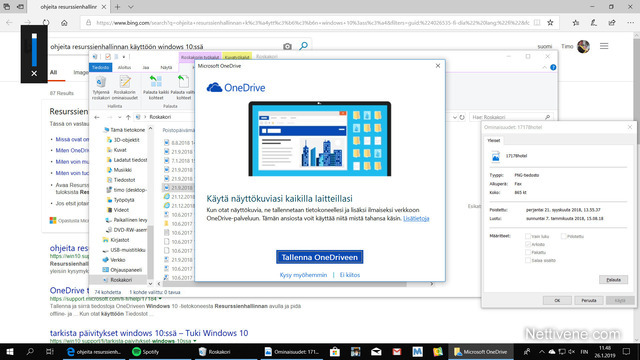Click the Bing camera visual search icon

[x=287, y=47]
